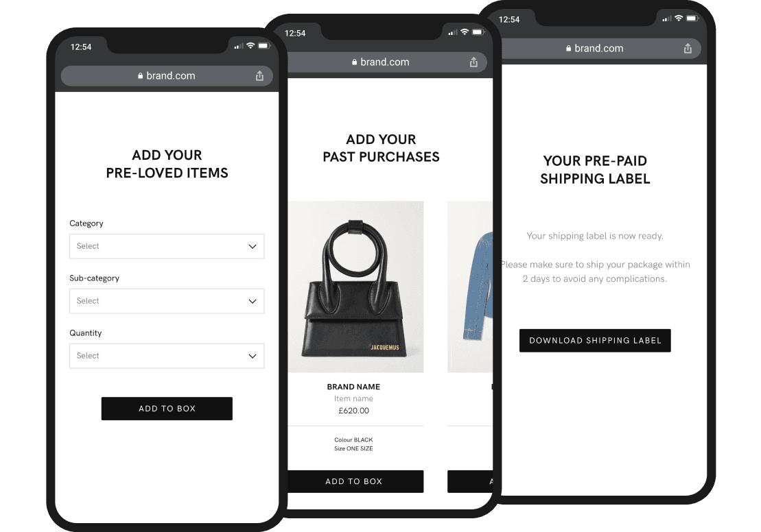
Task: Tap battery icon on right phone status bar
Action: (692, 19)
